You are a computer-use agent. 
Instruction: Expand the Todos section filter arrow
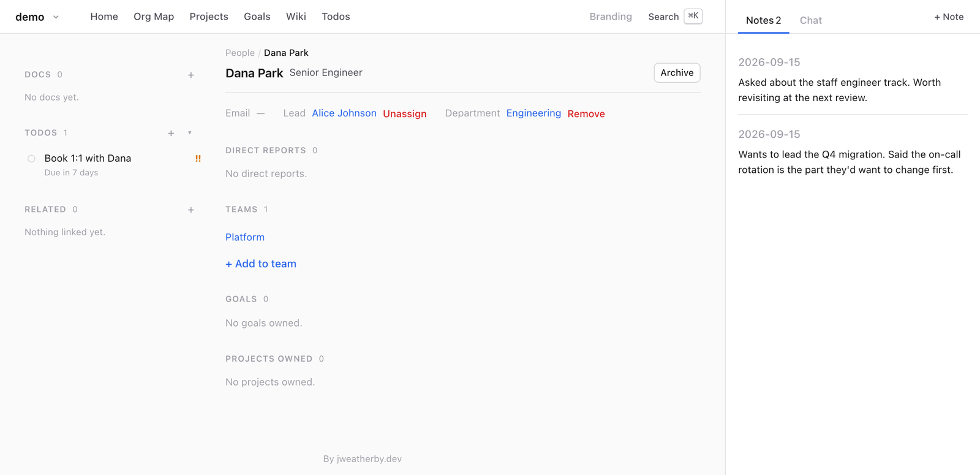coord(190,133)
